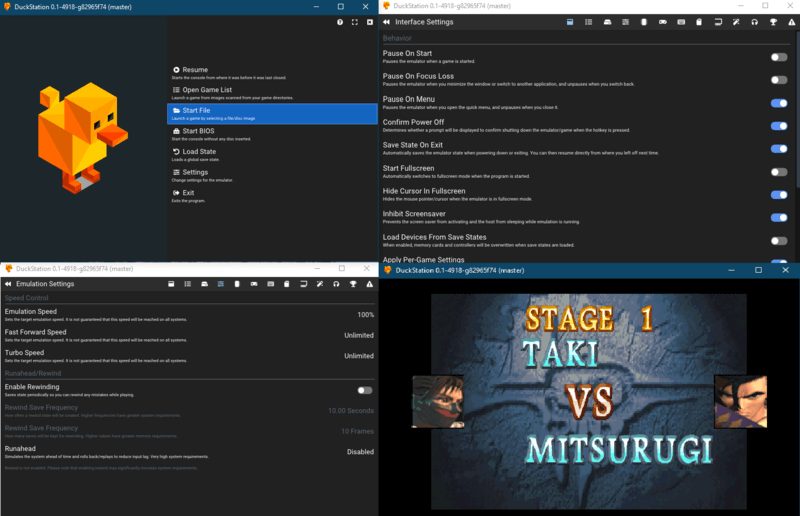This screenshot has height=516, width=800.
Task: Maximize the game window showing Stage 1
Action: [x=758, y=270]
